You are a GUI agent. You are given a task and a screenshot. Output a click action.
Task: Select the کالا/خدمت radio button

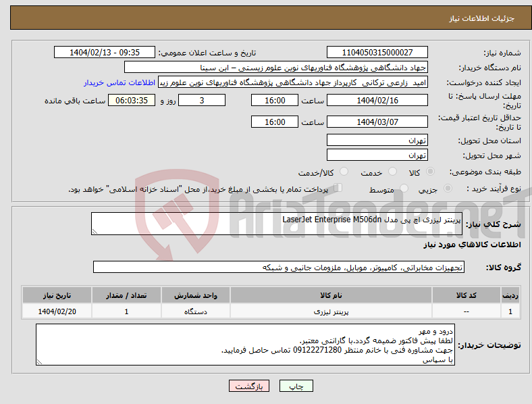(x=344, y=172)
